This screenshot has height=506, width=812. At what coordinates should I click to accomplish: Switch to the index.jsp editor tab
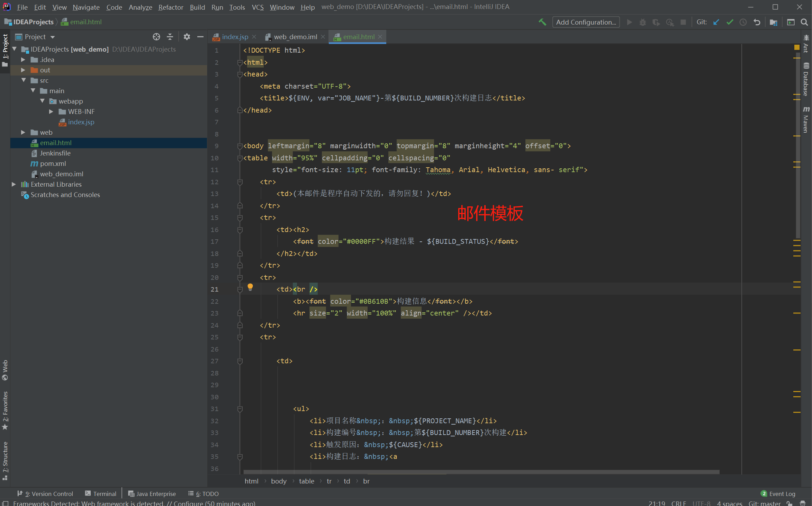(235, 37)
